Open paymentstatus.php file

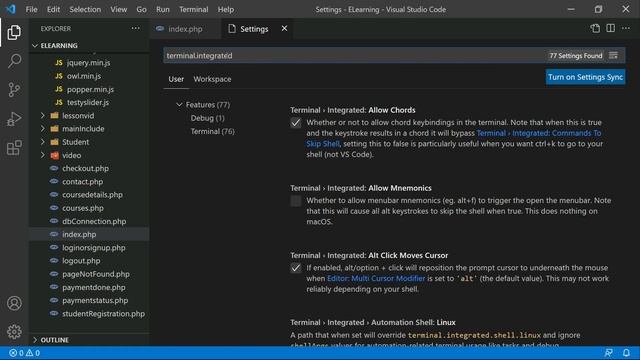click(x=95, y=300)
